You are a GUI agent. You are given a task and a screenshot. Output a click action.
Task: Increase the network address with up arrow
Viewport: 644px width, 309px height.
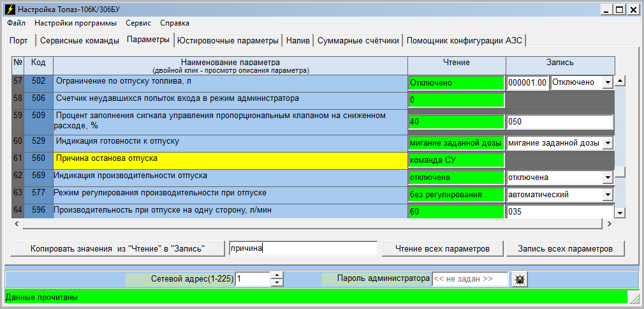click(x=277, y=276)
